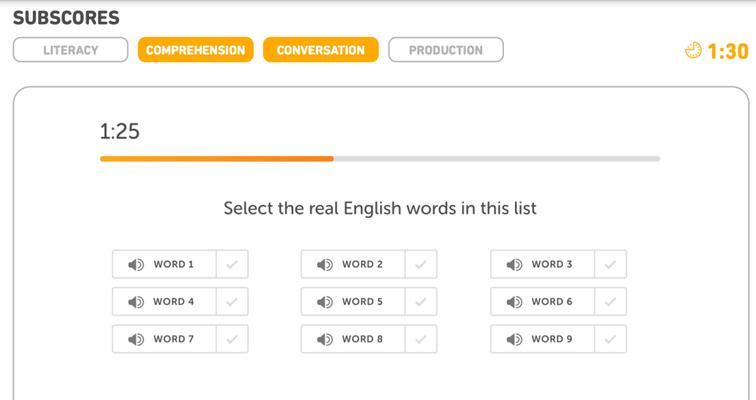Mark Word 3 as a real word
This screenshot has width=756, height=400.
pyautogui.click(x=610, y=264)
